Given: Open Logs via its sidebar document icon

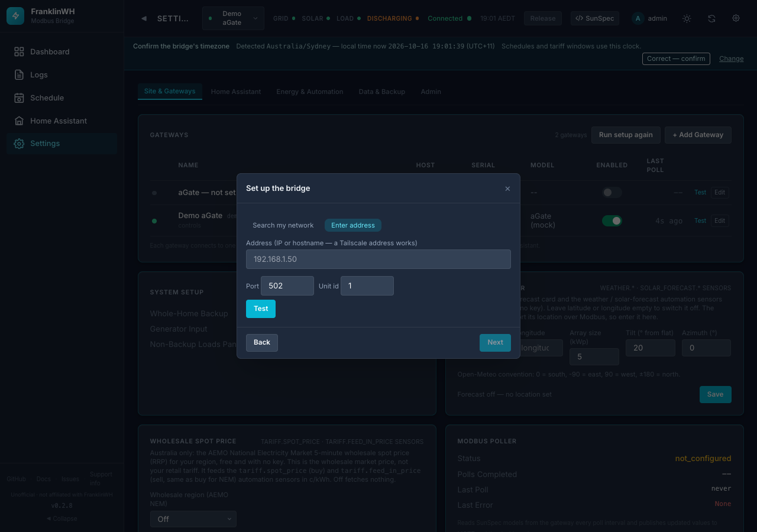Looking at the screenshot, I should pyautogui.click(x=19, y=75).
